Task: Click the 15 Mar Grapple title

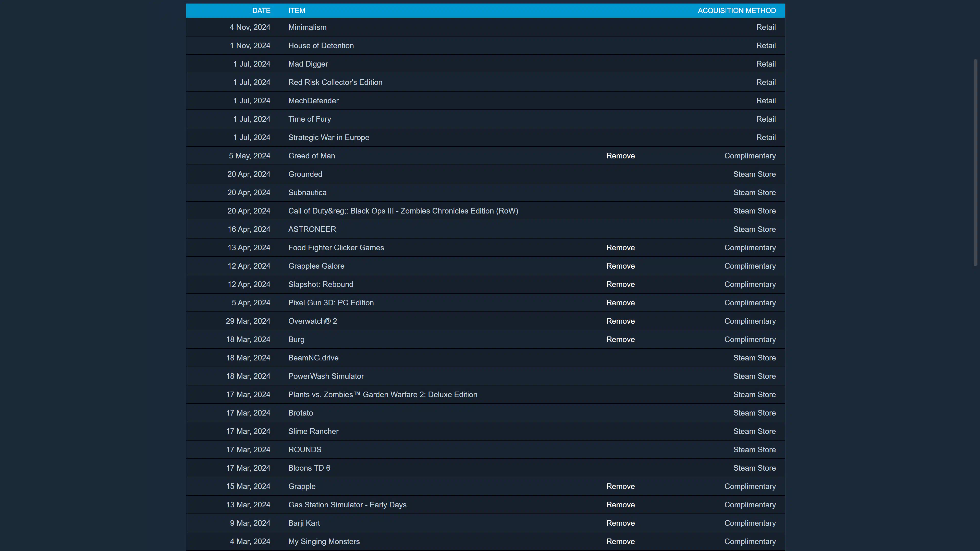Action: (x=302, y=486)
